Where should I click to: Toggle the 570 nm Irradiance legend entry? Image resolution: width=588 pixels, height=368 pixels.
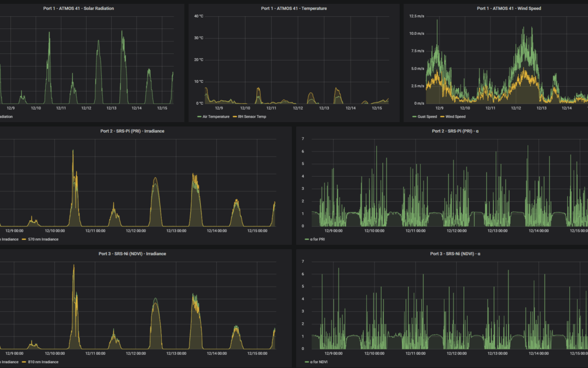(42, 239)
